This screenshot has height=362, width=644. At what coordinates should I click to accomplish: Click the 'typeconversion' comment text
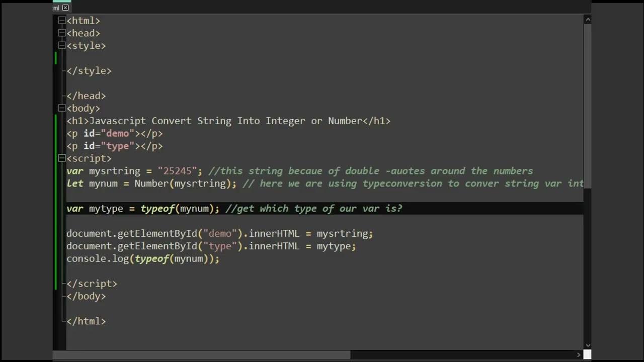coord(403,184)
